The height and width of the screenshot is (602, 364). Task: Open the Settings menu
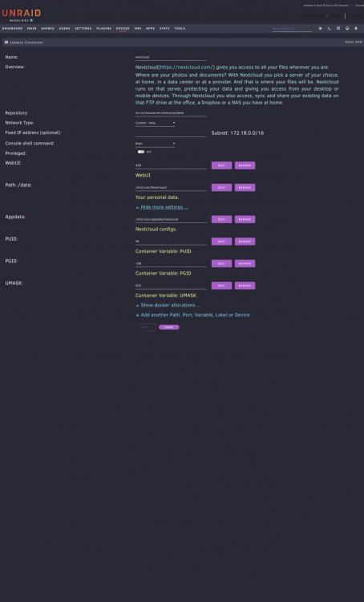[x=83, y=28]
